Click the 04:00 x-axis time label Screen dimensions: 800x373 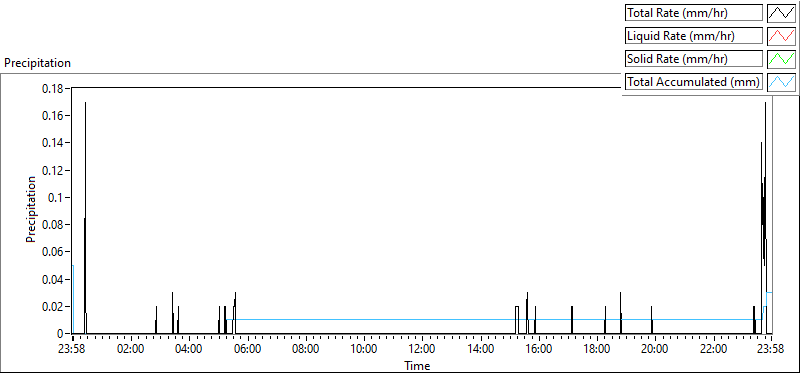[189, 350]
